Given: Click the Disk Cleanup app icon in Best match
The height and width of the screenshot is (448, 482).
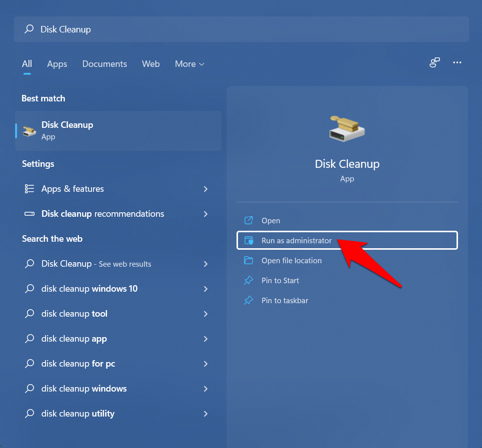Looking at the screenshot, I should click(x=29, y=131).
